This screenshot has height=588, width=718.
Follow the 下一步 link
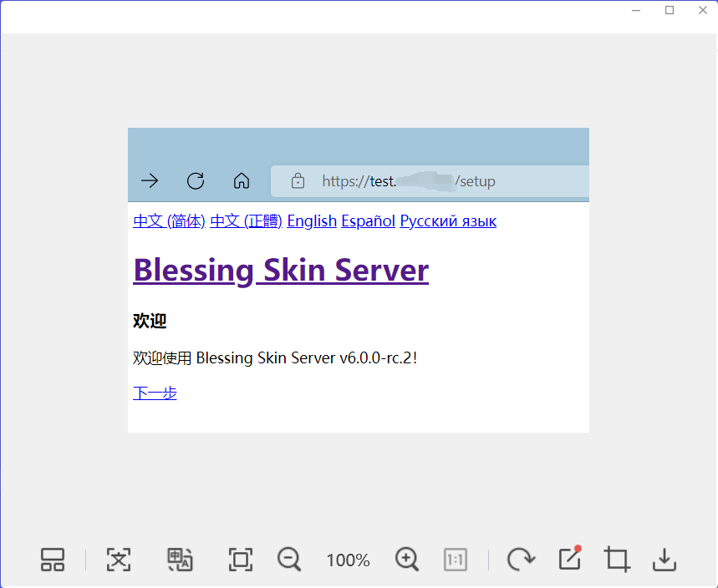point(154,393)
